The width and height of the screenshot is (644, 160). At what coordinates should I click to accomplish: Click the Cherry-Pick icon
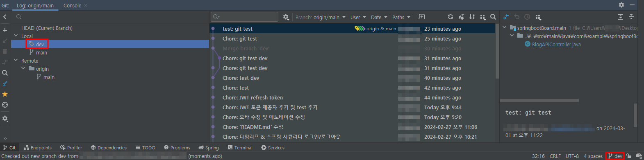pyautogui.click(x=461, y=17)
